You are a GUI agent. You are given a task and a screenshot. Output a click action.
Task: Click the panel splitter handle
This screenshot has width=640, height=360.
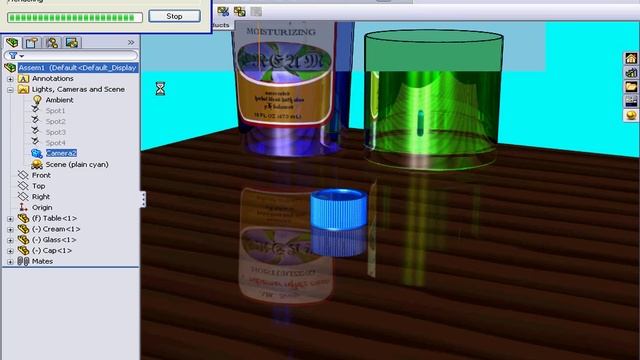click(143, 199)
